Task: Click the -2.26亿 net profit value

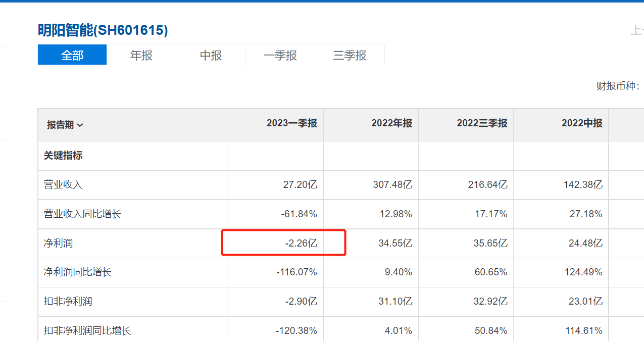Action: [302, 243]
